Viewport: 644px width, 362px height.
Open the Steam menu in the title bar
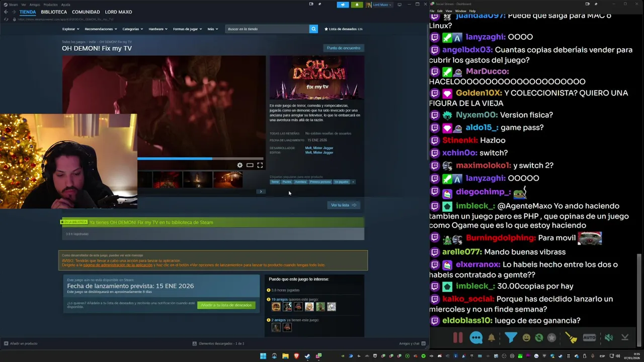[11, 5]
